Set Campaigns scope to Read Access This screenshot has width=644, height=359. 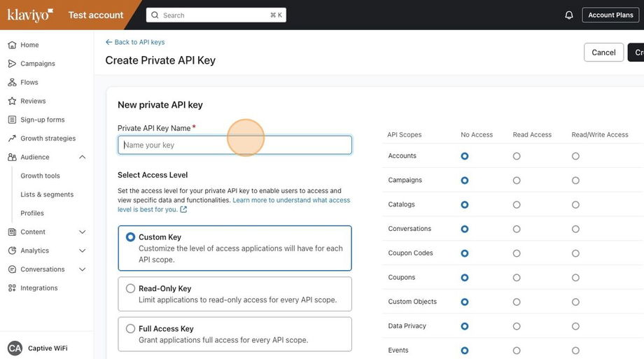click(517, 181)
